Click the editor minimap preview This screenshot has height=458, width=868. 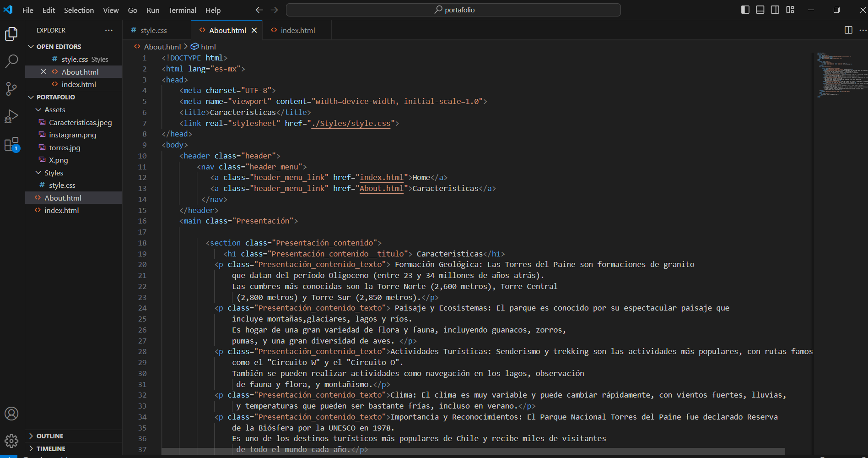(x=840, y=75)
